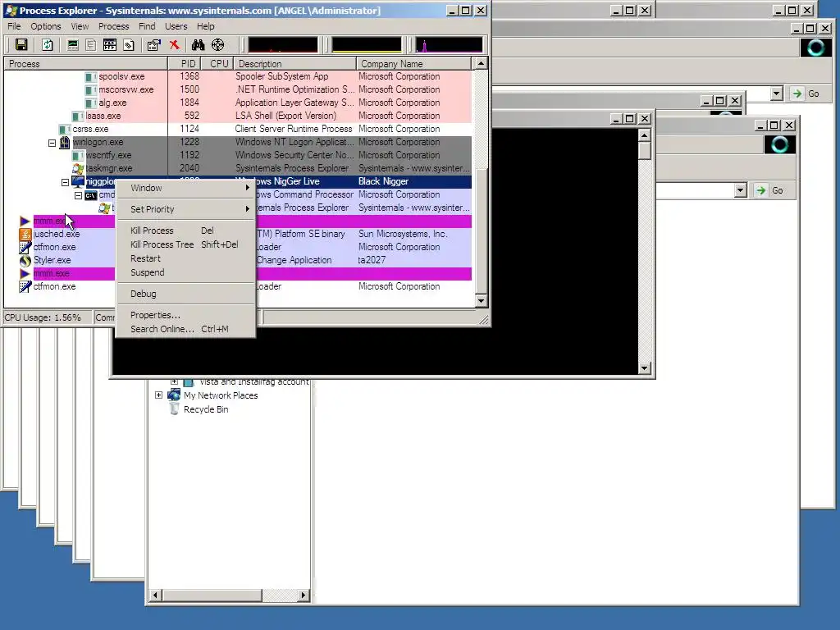Click the spoolsv.exe process icon
840x630 pixels.
click(x=91, y=76)
